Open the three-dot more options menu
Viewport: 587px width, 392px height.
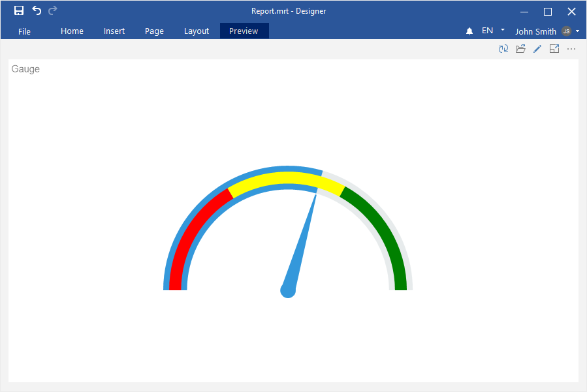571,49
